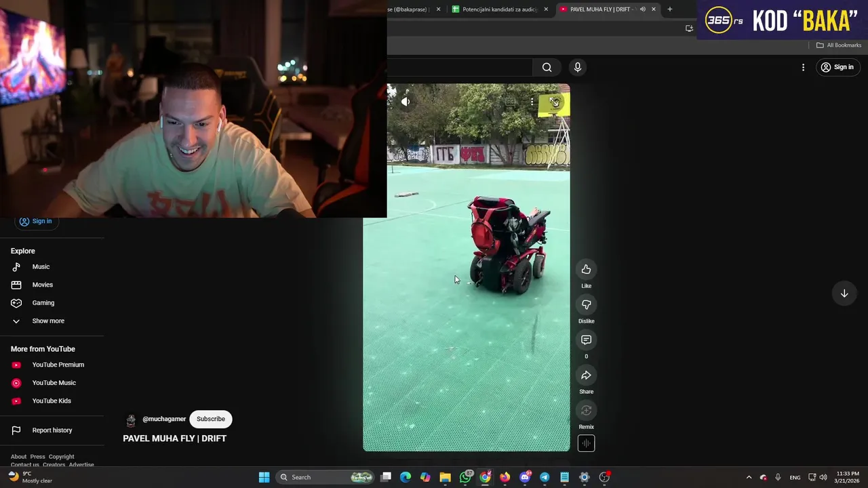Dislike the Short with thumbs down icon

586,305
